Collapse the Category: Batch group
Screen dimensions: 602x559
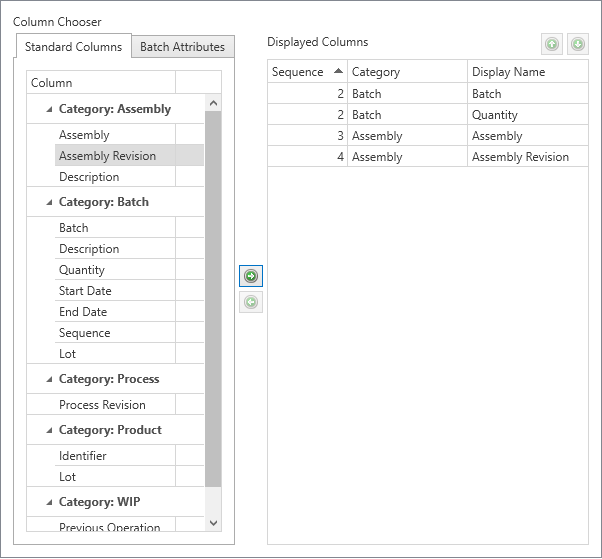[47, 202]
